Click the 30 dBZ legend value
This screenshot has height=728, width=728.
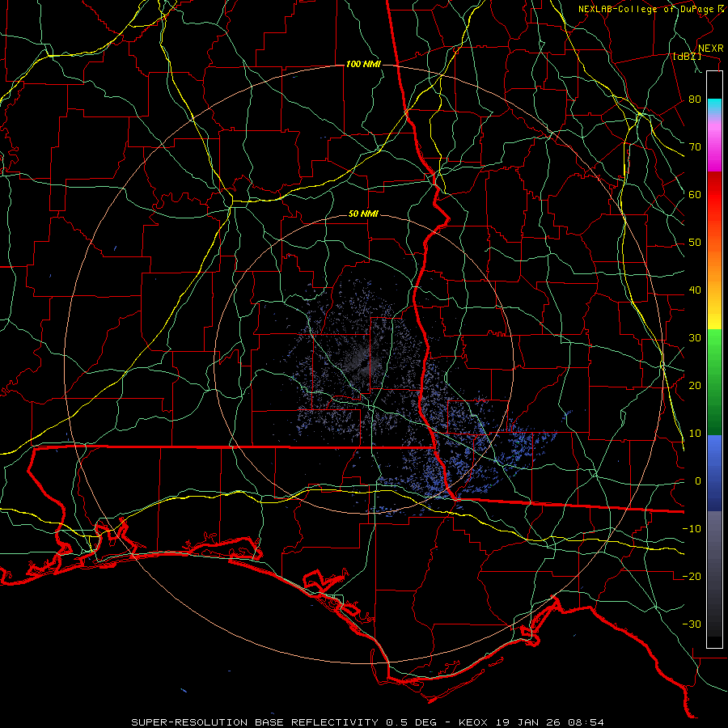(695, 337)
